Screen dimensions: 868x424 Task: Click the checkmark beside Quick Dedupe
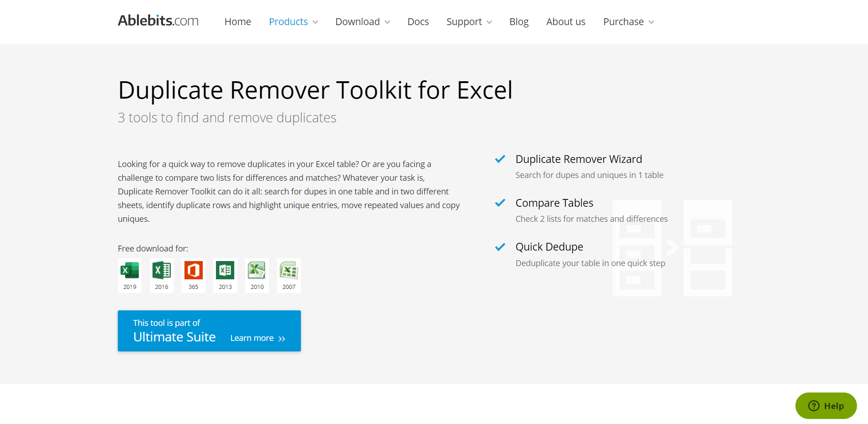coord(500,247)
